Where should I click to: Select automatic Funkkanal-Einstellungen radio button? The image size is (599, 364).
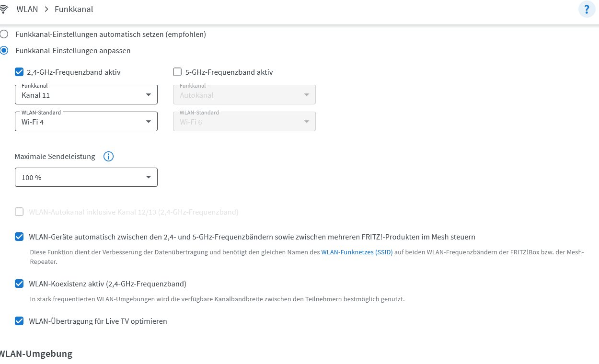point(4,34)
